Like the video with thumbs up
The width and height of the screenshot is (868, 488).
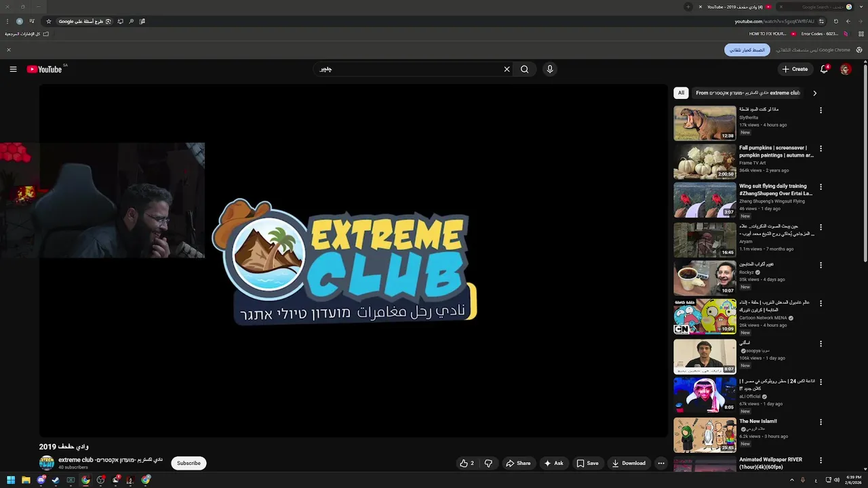(467, 464)
